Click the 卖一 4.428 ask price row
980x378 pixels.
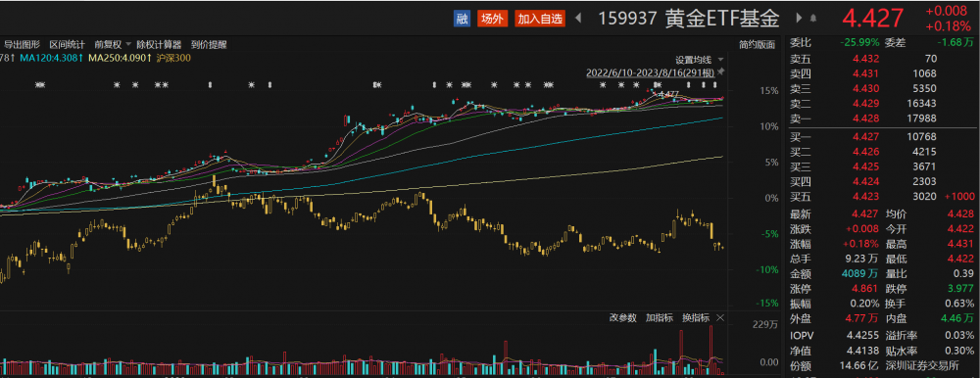coord(881,118)
